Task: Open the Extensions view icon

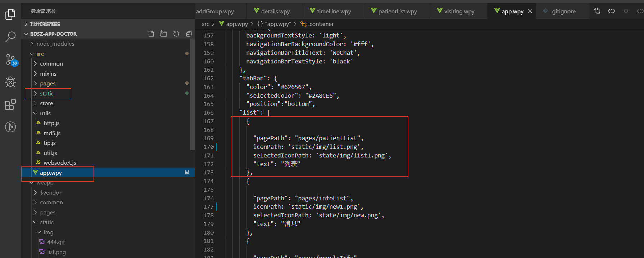Action: click(x=10, y=104)
